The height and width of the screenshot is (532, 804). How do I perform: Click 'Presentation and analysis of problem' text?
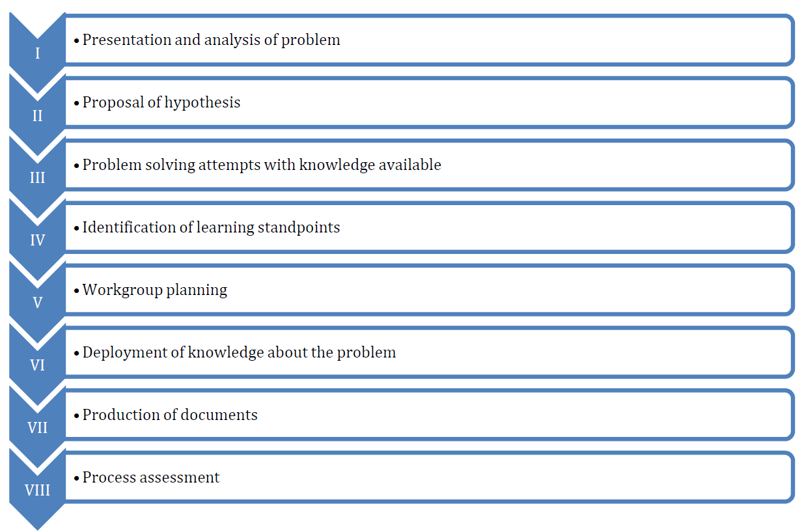211,40
